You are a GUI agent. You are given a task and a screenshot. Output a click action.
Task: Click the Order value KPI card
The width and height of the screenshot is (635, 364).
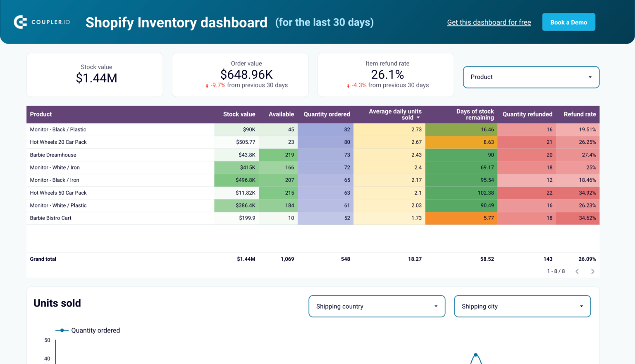pyautogui.click(x=240, y=75)
